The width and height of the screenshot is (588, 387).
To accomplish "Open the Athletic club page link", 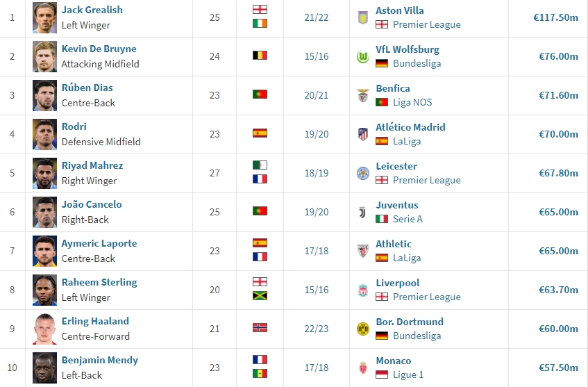I will click(x=394, y=244).
